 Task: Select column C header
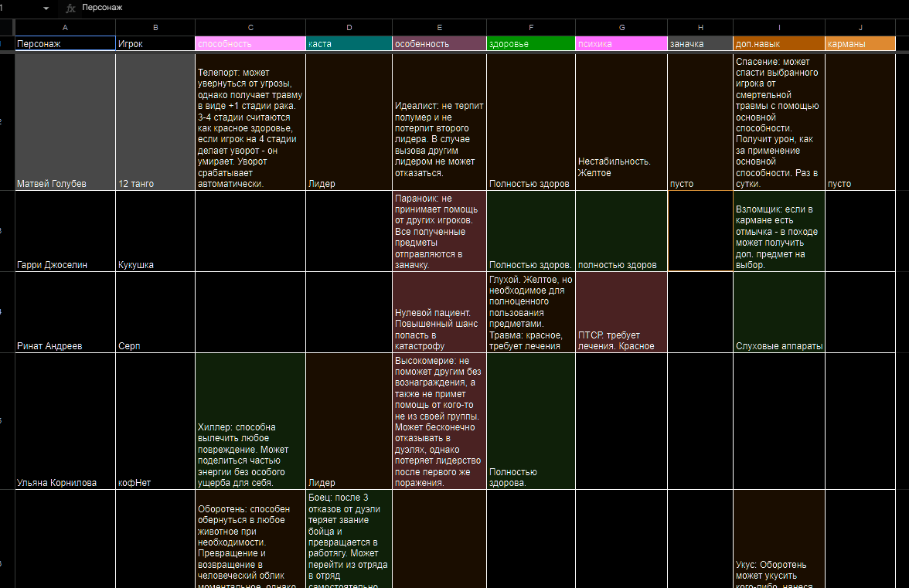pos(250,28)
